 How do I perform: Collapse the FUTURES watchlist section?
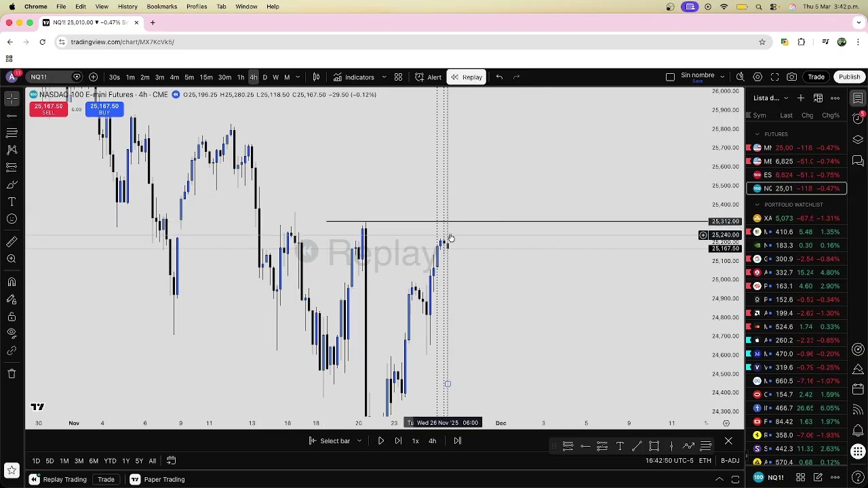pyautogui.click(x=757, y=134)
